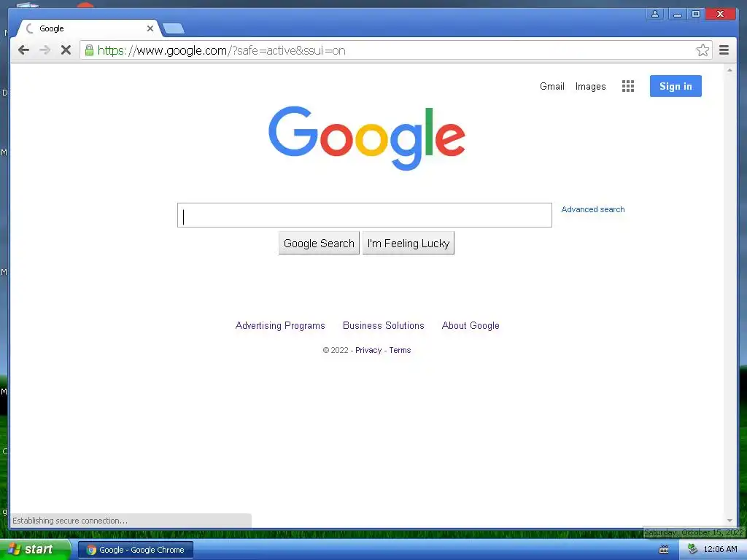Focus the Google search box
This screenshot has height=560, width=747.
pos(365,215)
